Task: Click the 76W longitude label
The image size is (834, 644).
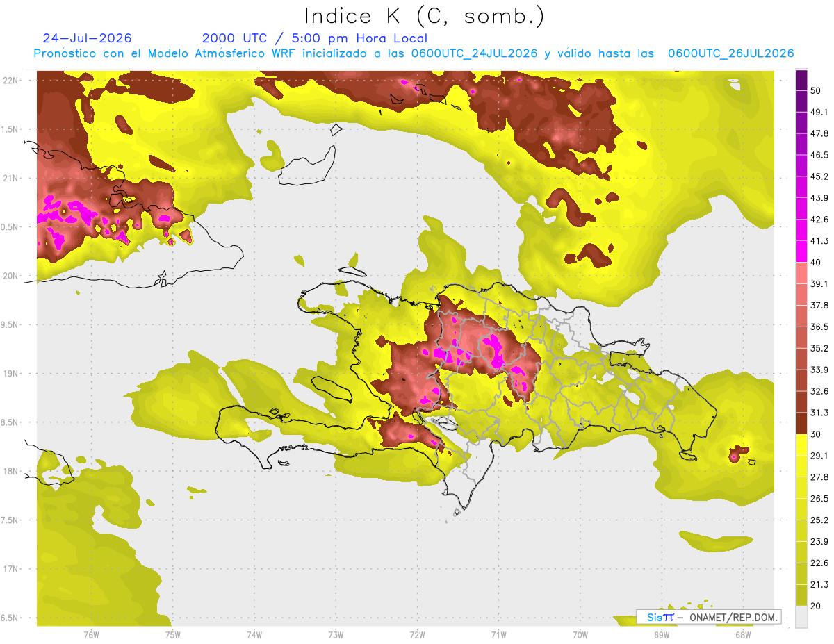Action: point(91,634)
